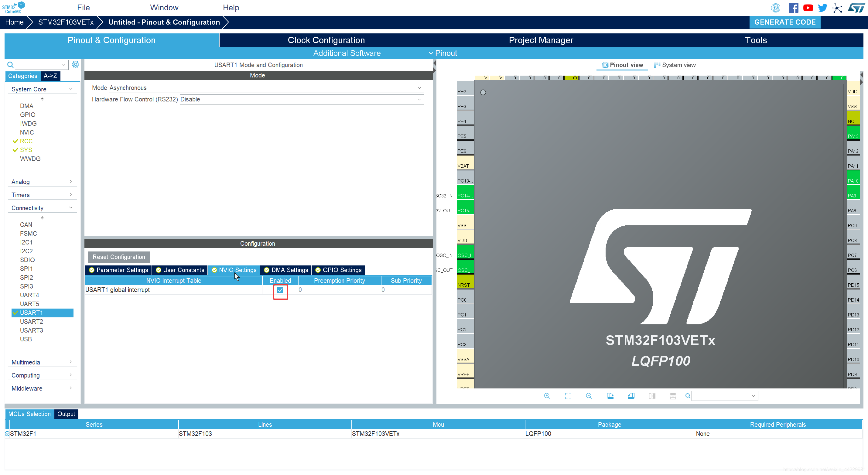Image resolution: width=868 pixels, height=475 pixels.
Task: Click the STM32CubeMX logo icon
Action: point(13,7)
